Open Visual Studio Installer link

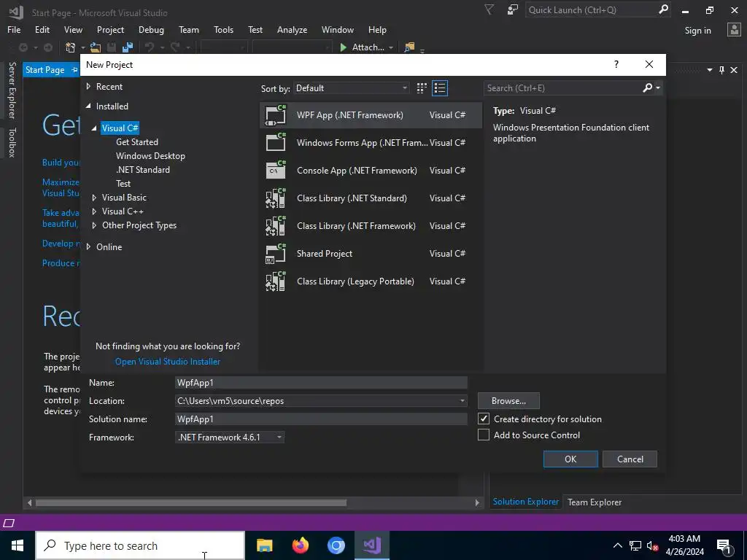[x=168, y=362]
